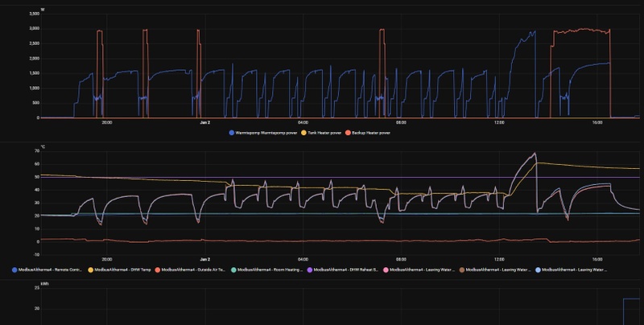Change color of the DHW Reheat purple swatch
This screenshot has width=644, height=325.
pos(310,270)
